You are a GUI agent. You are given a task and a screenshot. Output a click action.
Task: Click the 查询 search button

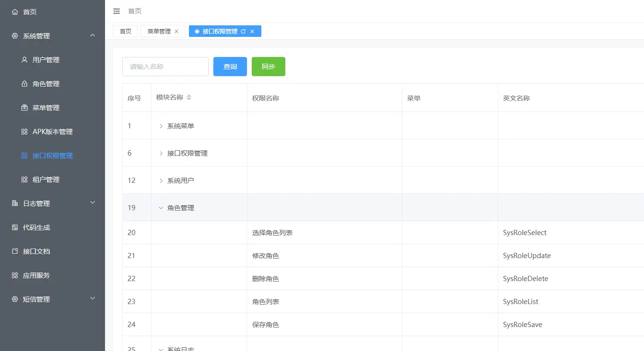click(x=230, y=67)
